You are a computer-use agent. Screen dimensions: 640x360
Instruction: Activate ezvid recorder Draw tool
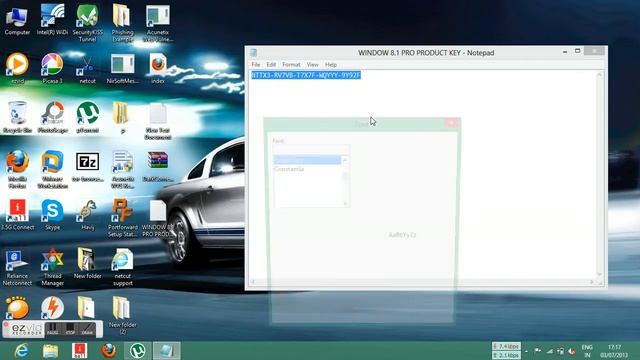(x=87, y=329)
